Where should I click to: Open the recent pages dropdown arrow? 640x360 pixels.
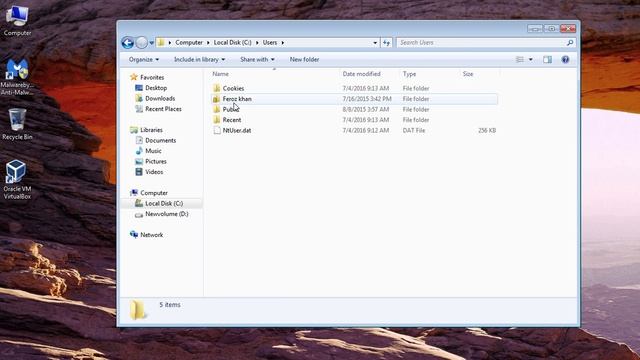point(151,43)
